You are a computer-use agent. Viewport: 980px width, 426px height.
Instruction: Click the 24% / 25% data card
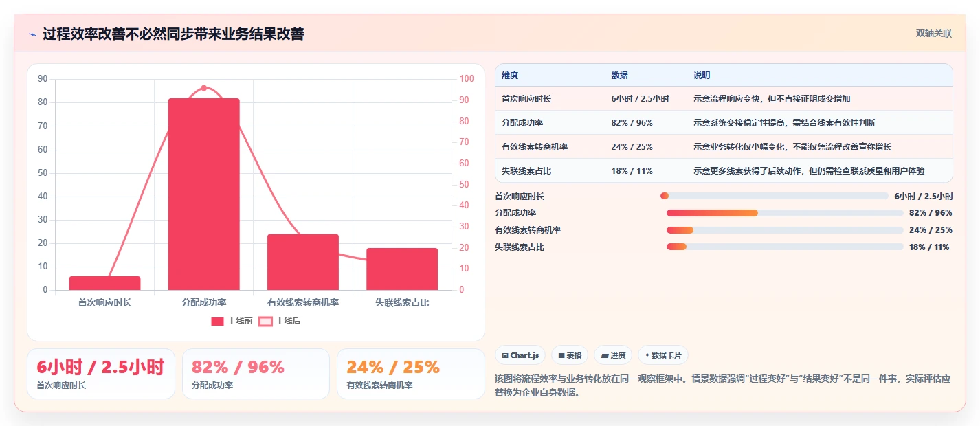(410, 374)
